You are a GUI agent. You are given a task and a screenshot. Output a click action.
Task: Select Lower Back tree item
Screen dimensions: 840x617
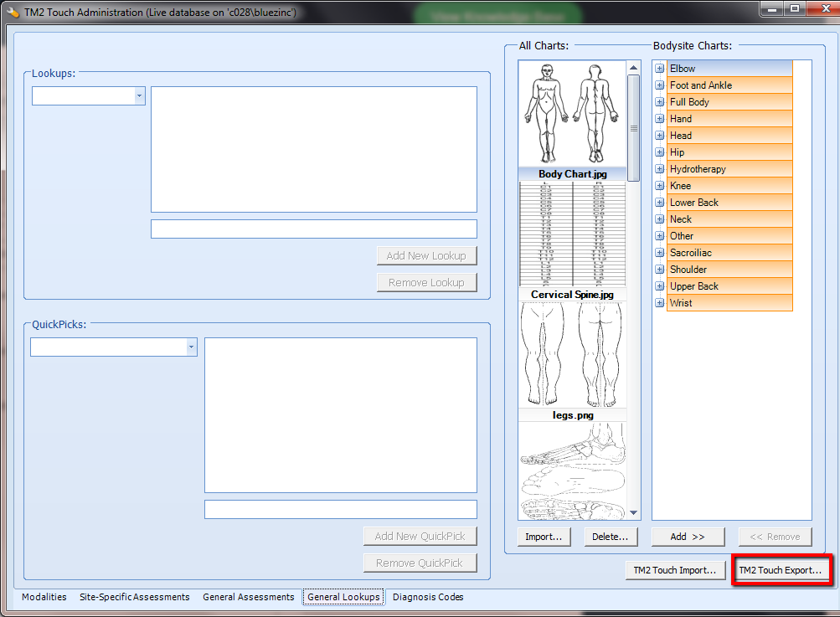(729, 203)
